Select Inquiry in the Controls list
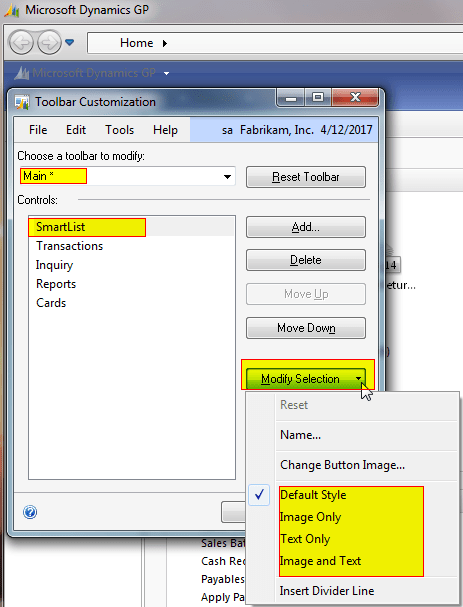This screenshot has width=463, height=607. click(x=131, y=265)
